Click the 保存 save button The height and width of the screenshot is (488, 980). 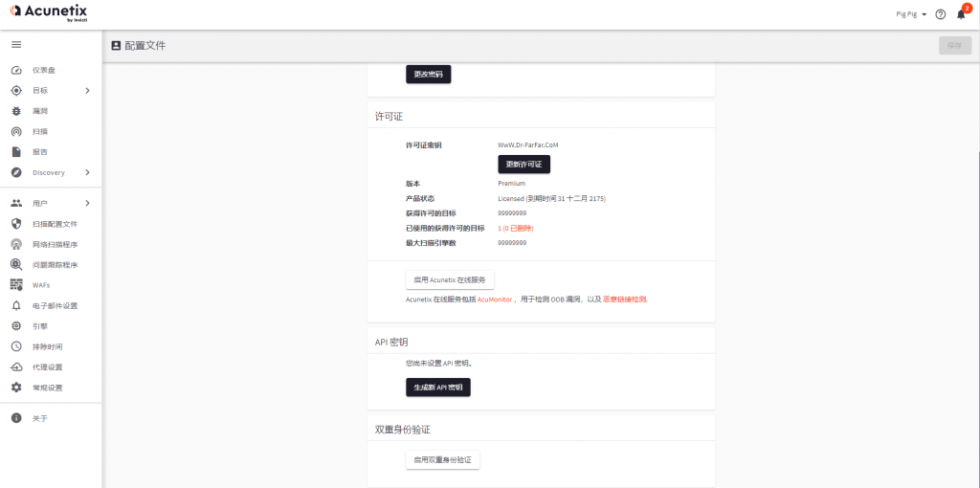954,46
